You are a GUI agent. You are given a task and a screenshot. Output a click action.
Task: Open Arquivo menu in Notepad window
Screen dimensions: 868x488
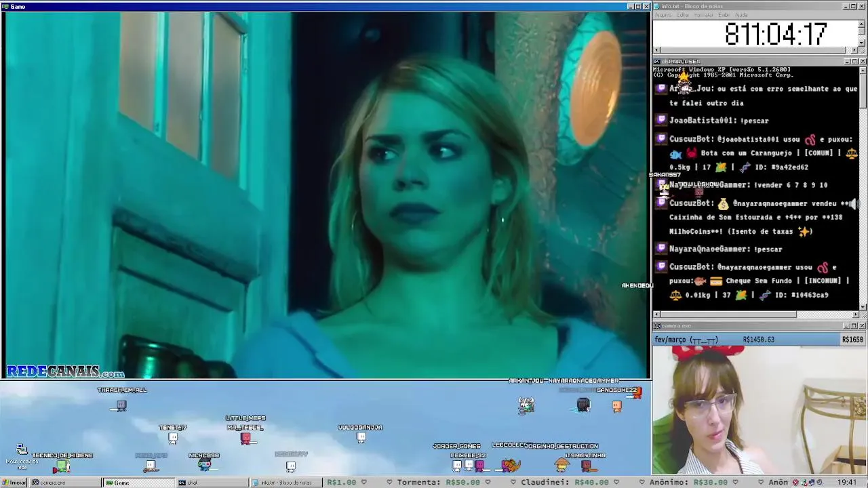point(663,15)
